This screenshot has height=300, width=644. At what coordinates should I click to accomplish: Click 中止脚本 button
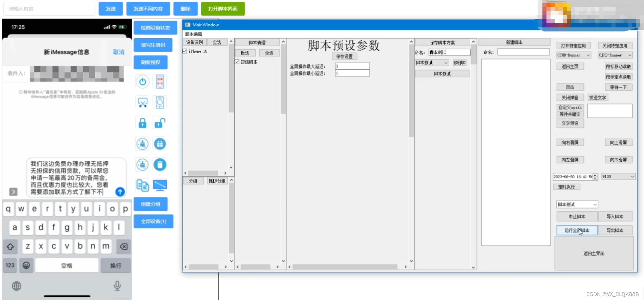coord(577,216)
